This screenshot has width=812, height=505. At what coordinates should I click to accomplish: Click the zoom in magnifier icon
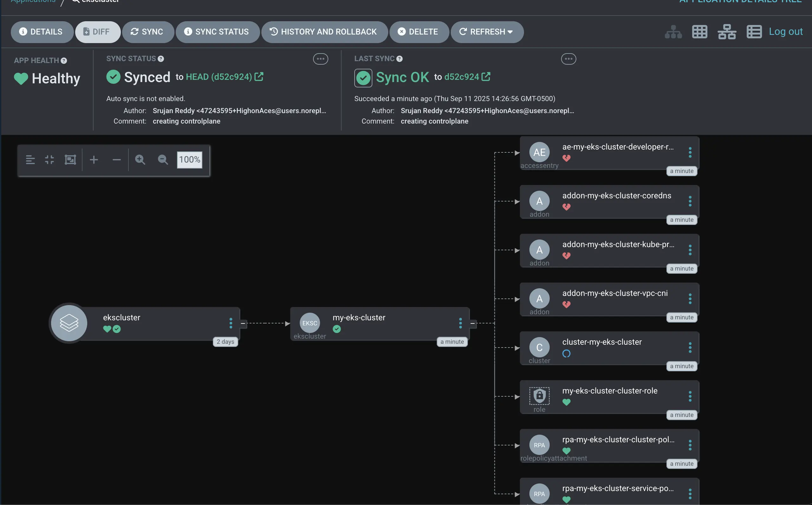click(140, 160)
